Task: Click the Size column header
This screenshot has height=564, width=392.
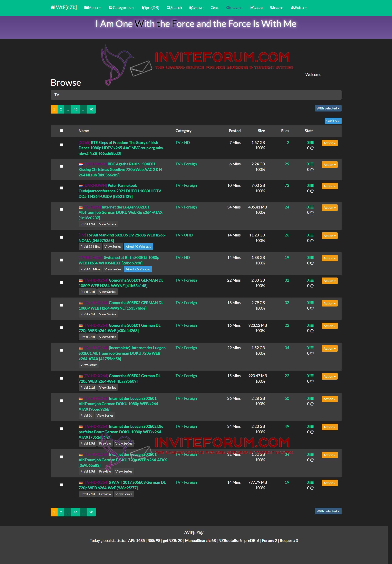Action: [x=261, y=131]
